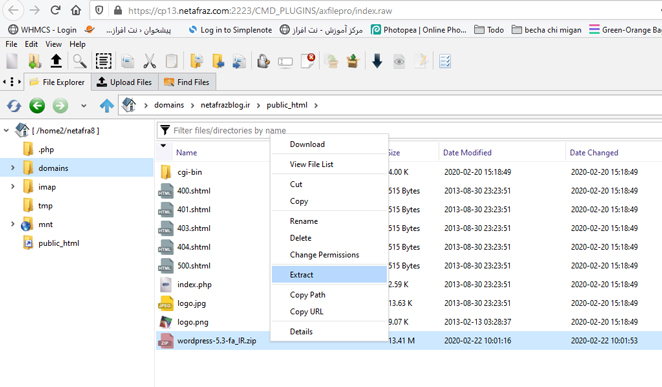Click the browser reload icon
The width and height of the screenshot is (662, 387).
point(55,10)
